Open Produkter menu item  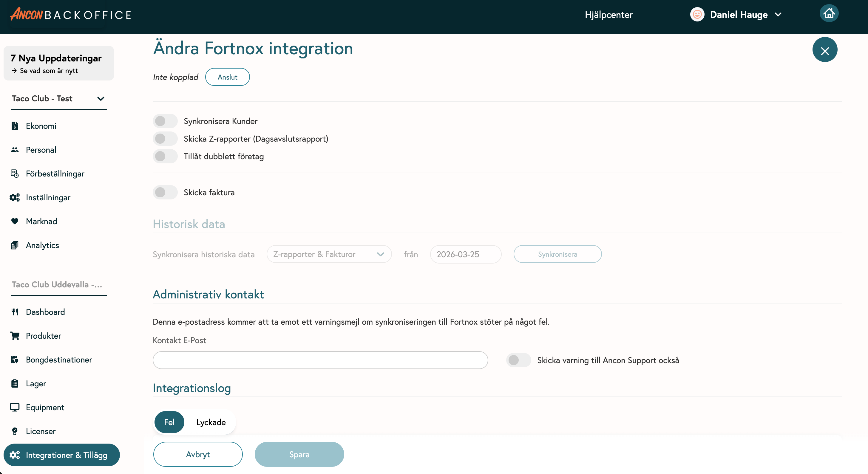pyautogui.click(x=43, y=336)
